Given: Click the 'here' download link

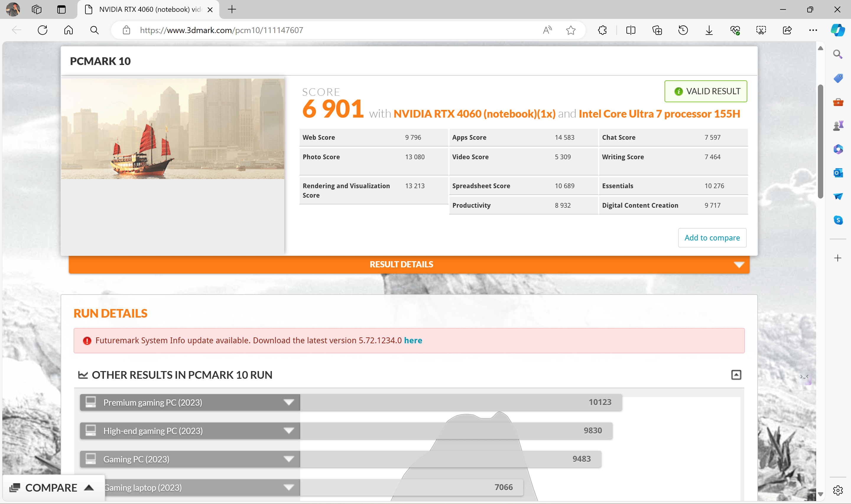Looking at the screenshot, I should pyautogui.click(x=413, y=340).
